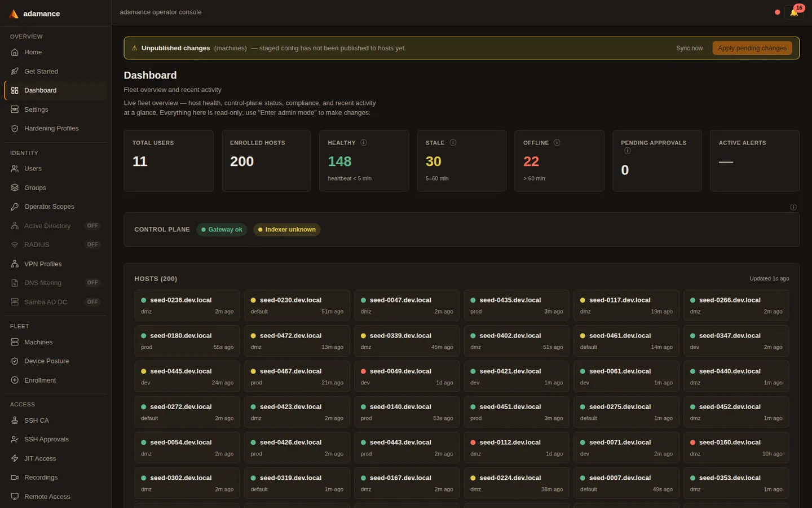Click the adamance logo icon

click(14, 14)
